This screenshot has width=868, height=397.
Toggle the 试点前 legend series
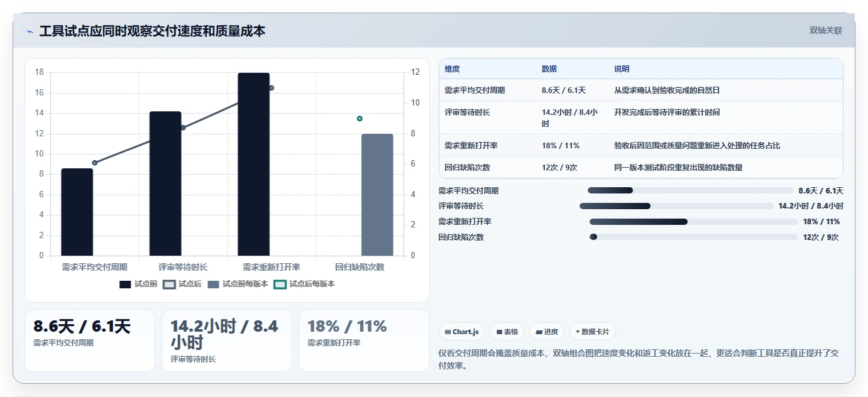click(138, 284)
